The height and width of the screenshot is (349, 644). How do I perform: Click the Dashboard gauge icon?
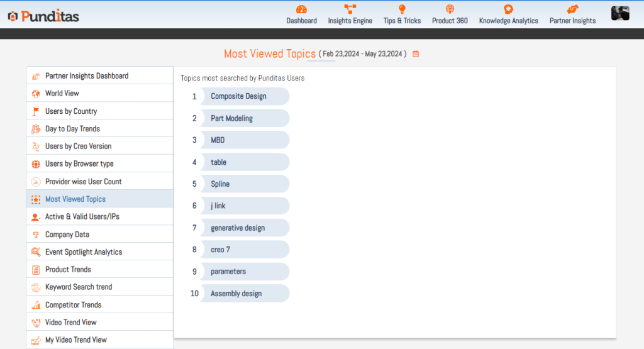pyautogui.click(x=301, y=9)
